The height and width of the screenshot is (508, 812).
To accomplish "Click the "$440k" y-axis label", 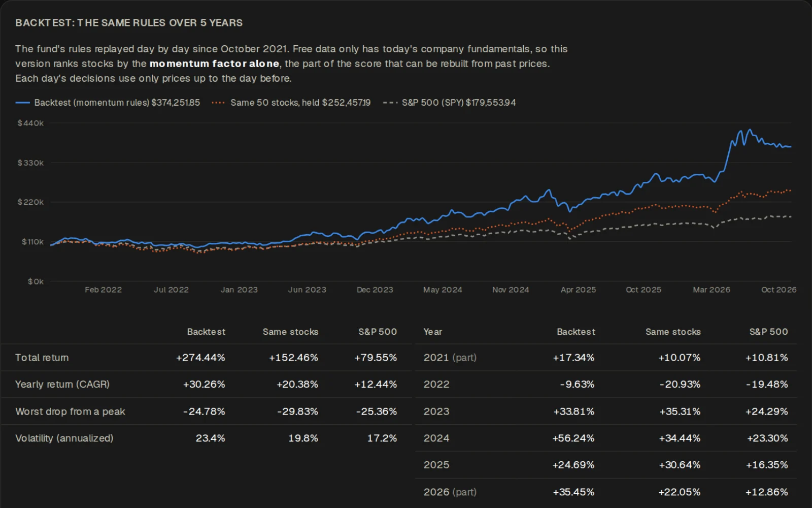I will point(30,123).
